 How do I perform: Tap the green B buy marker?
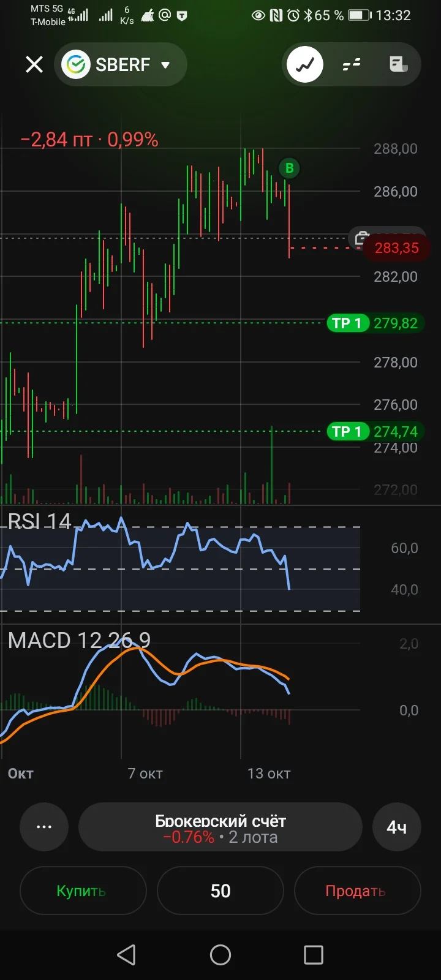point(290,168)
